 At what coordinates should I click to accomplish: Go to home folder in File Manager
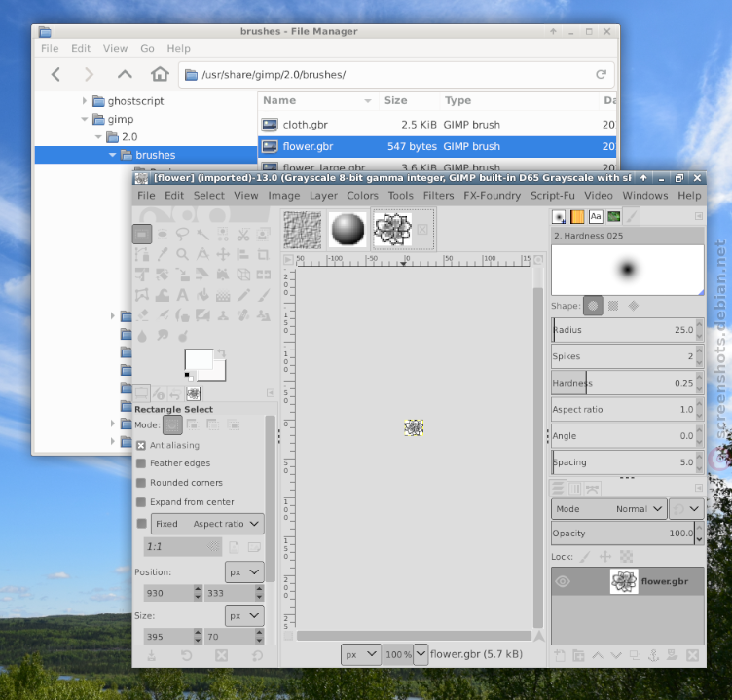160,74
